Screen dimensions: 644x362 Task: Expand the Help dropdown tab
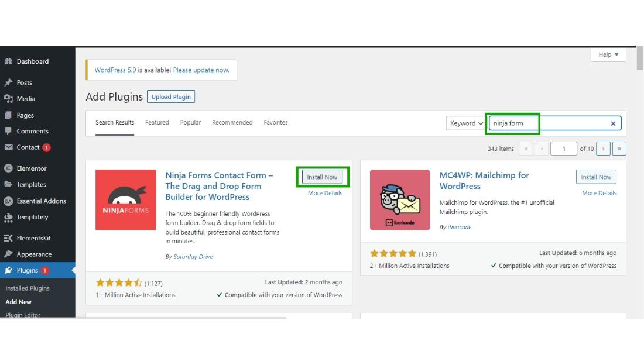pos(608,54)
